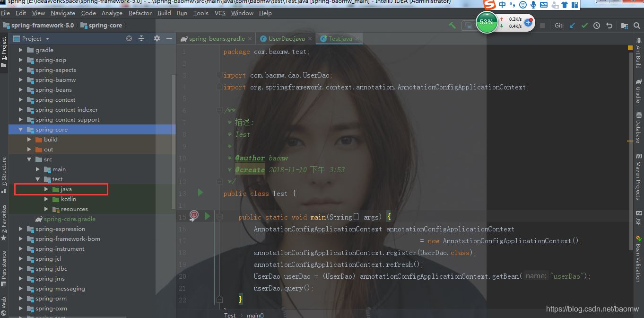Open Search Everywhere magnifier icon
Viewport: 644px width, 318px height.
(636, 26)
